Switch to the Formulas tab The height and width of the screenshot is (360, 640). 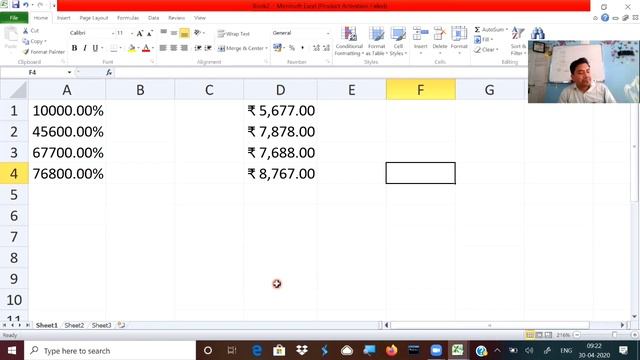tap(128, 18)
